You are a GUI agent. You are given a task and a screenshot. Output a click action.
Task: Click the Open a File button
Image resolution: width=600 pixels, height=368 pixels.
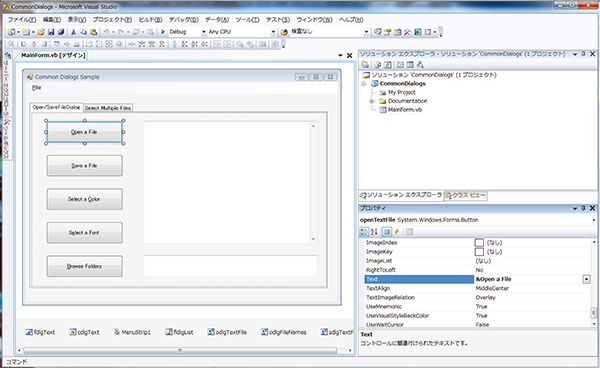[85, 132]
